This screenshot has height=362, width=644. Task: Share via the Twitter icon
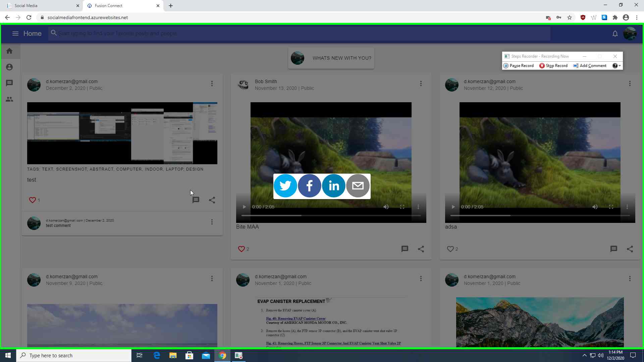pyautogui.click(x=285, y=186)
